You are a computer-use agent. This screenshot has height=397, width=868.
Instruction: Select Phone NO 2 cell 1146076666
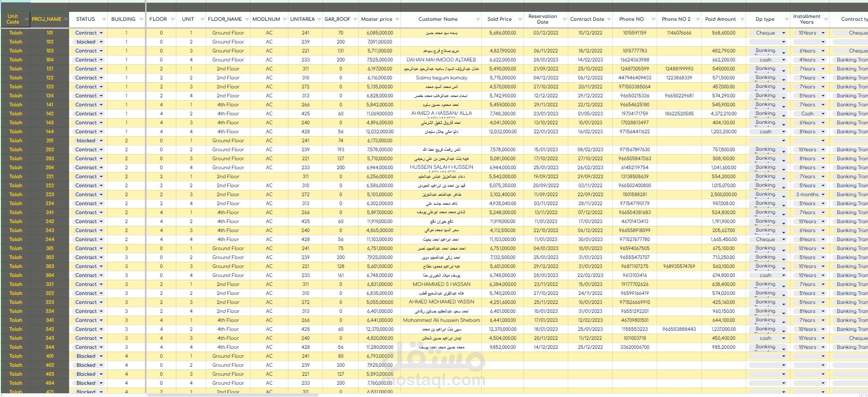click(x=679, y=33)
